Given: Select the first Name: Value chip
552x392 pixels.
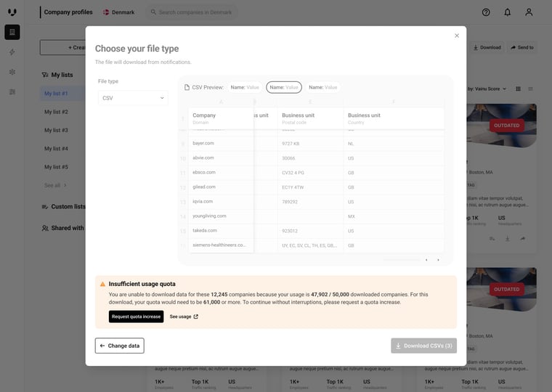Looking at the screenshot, I should pyautogui.click(x=245, y=87).
